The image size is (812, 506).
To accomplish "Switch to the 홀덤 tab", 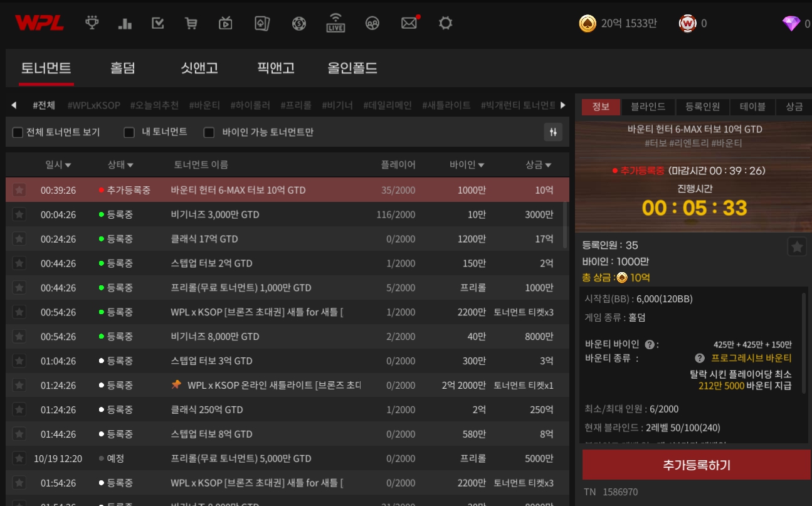I will point(122,68).
